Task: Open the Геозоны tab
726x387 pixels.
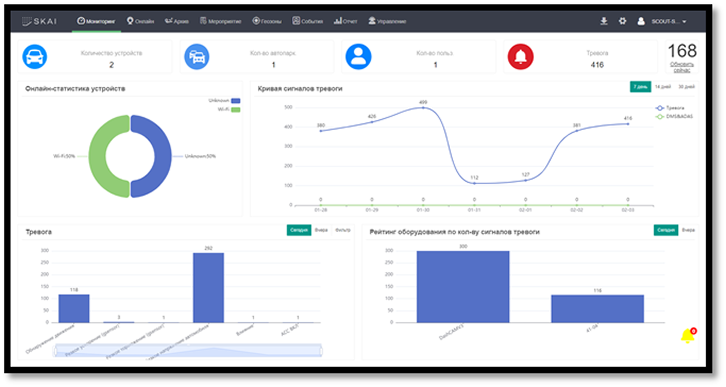Action: coord(267,21)
